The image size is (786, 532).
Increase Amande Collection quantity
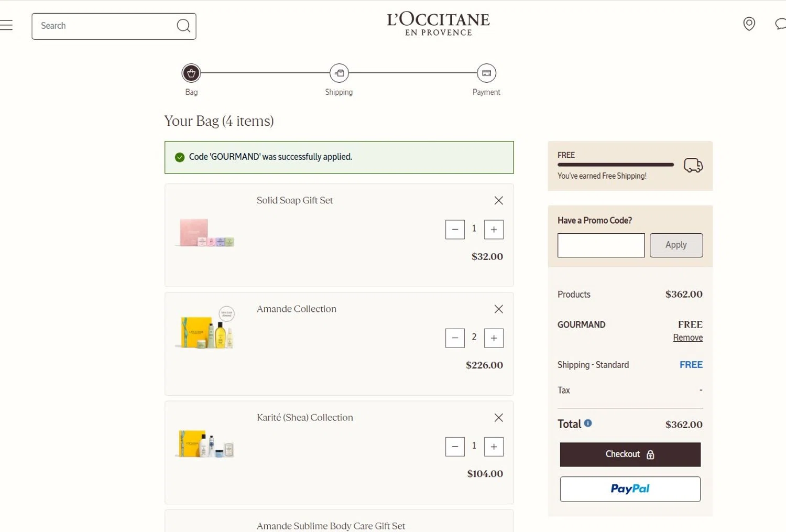[494, 338]
